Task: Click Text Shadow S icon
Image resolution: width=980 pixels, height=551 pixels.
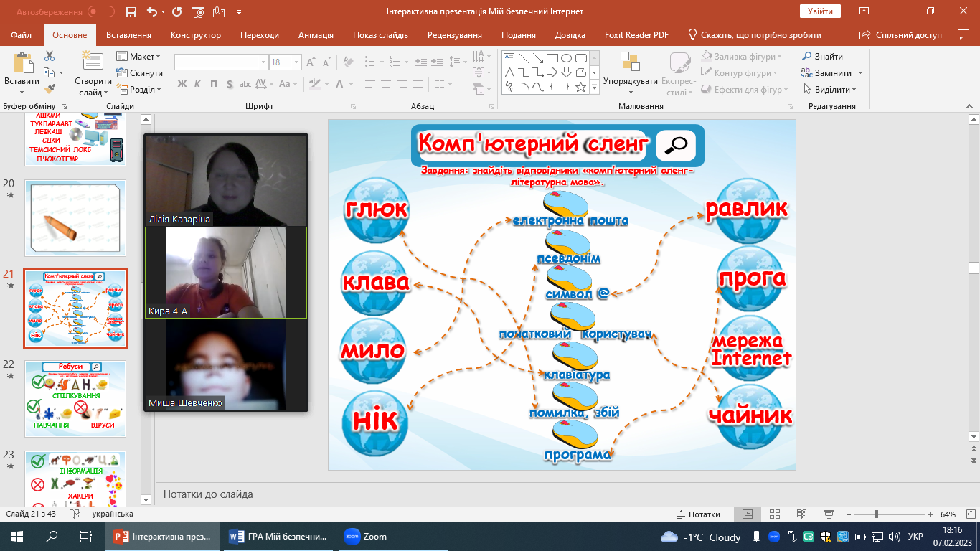Action: click(230, 84)
